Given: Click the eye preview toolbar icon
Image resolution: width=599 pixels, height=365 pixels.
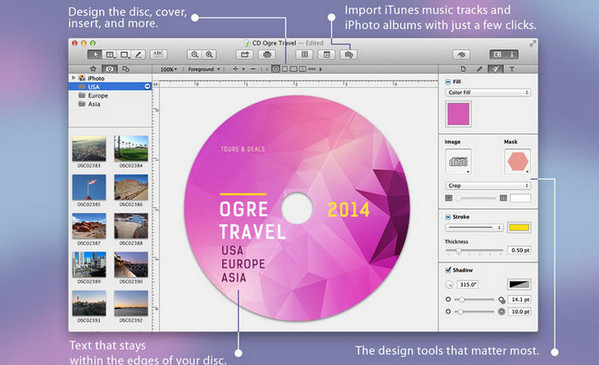Looking at the screenshot, I should pos(461,55).
